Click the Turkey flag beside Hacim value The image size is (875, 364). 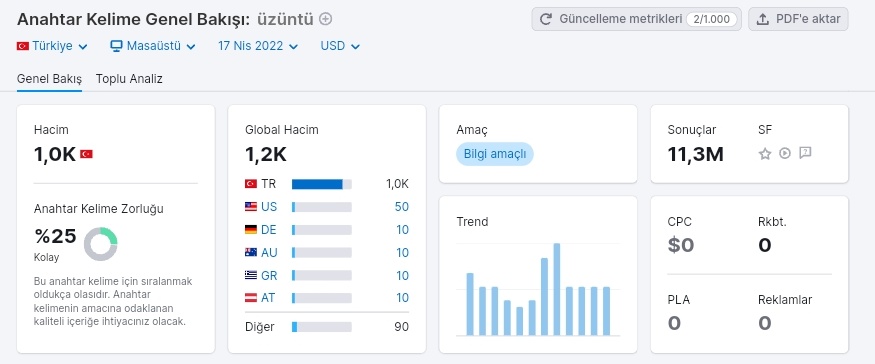coord(86,154)
